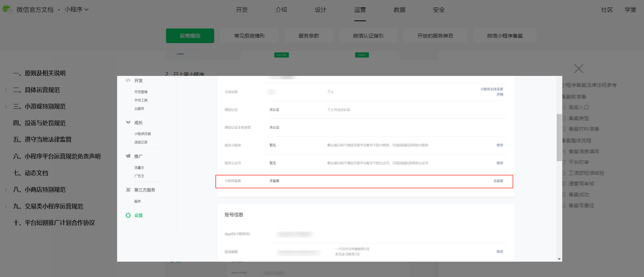Screen dimensions: 644x277
Task: Expand the 九、交易类小程序运营规范 section chevron
Action: tap(6, 207)
